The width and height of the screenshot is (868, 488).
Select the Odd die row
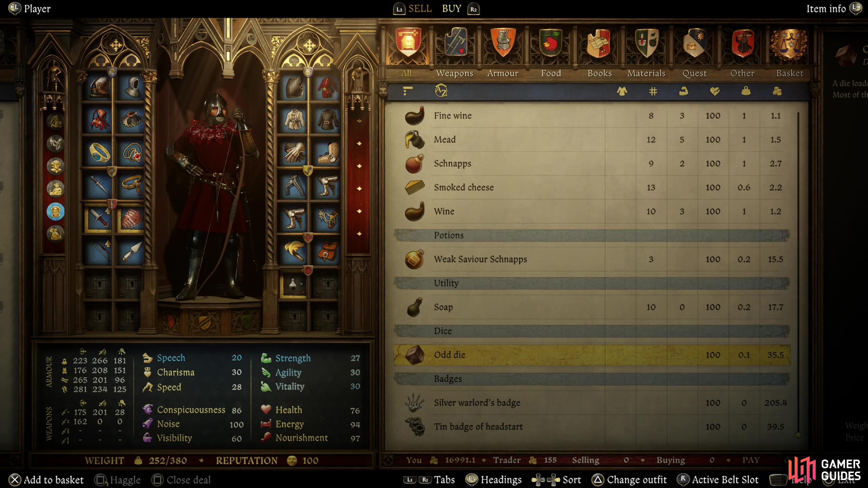pyautogui.click(x=592, y=355)
